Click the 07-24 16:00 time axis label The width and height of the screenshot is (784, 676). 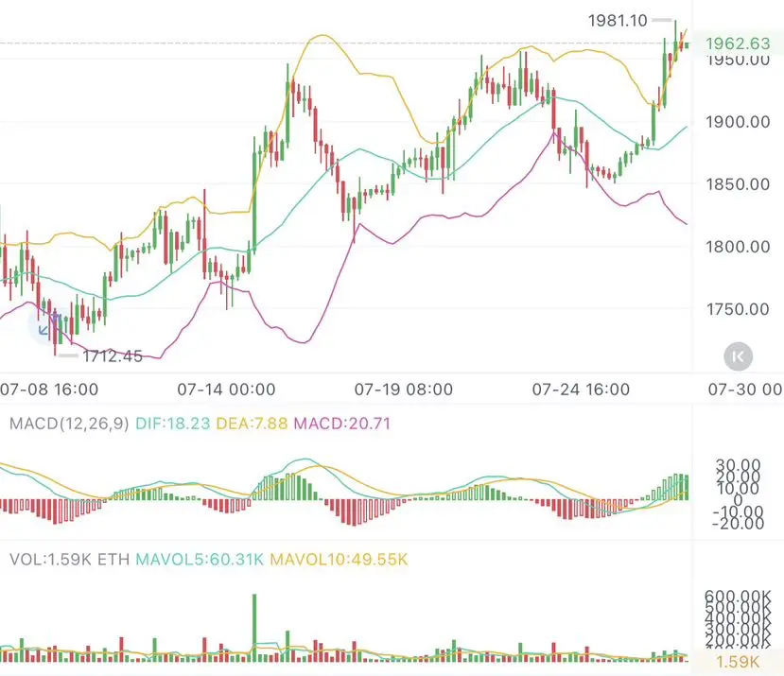pos(581,390)
